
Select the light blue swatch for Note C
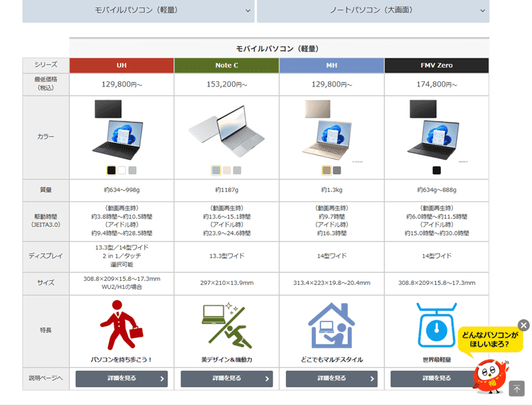click(x=216, y=170)
